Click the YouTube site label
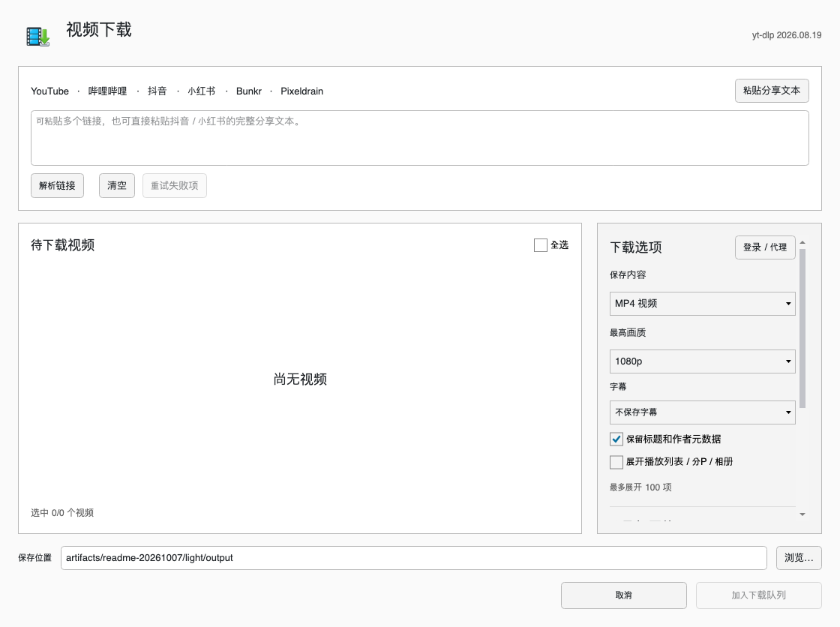Screen dimensions: 840x627 click(49, 91)
